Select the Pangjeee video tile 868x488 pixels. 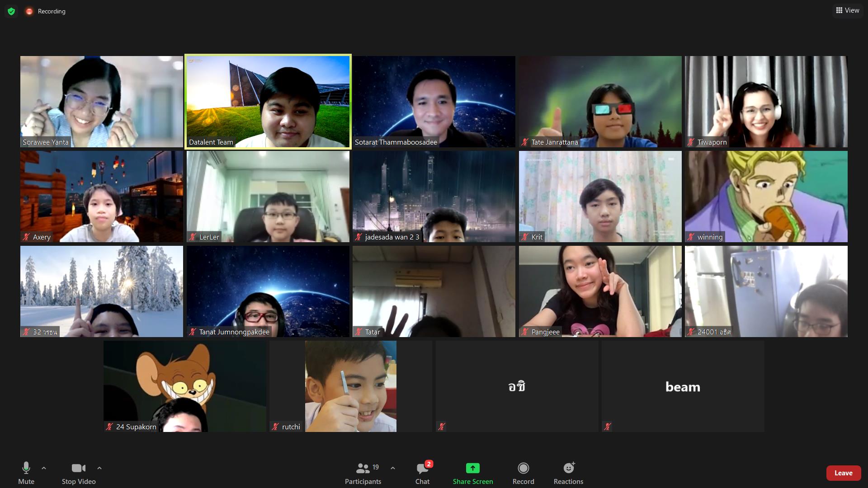tap(600, 291)
